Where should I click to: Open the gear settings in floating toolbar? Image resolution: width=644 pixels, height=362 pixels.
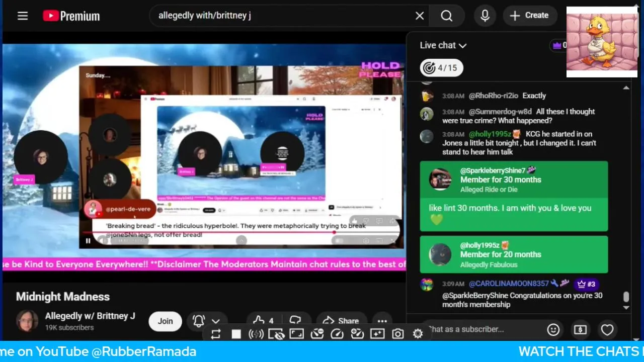click(418, 334)
